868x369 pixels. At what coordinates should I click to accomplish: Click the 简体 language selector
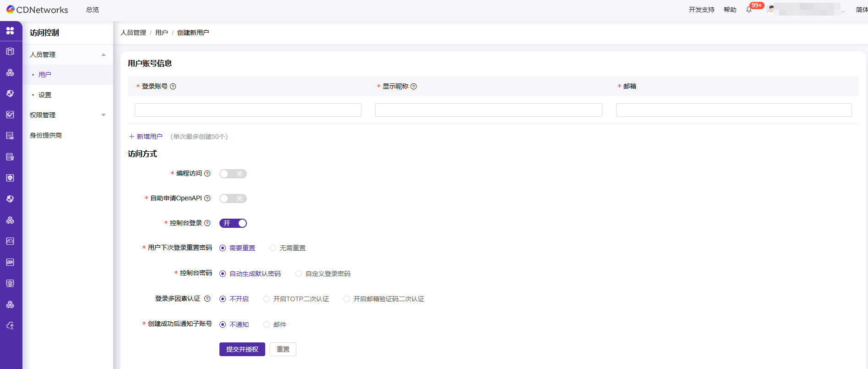pos(862,10)
